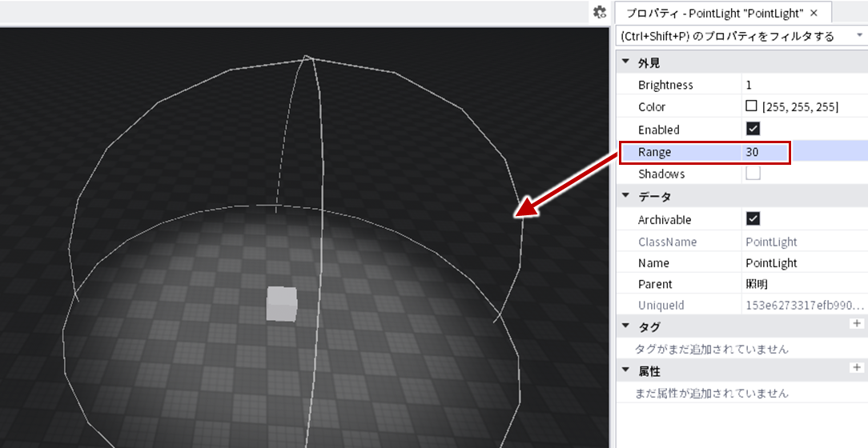This screenshot has width=868, height=448.
Task: Add an attribute with the plus icon
Action: click(x=856, y=368)
